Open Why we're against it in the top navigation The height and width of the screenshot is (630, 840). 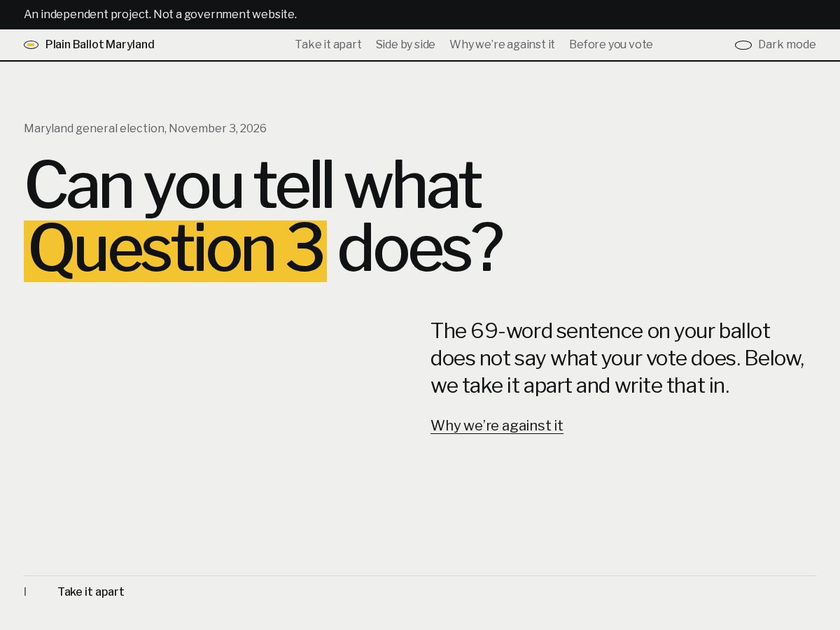(502, 45)
